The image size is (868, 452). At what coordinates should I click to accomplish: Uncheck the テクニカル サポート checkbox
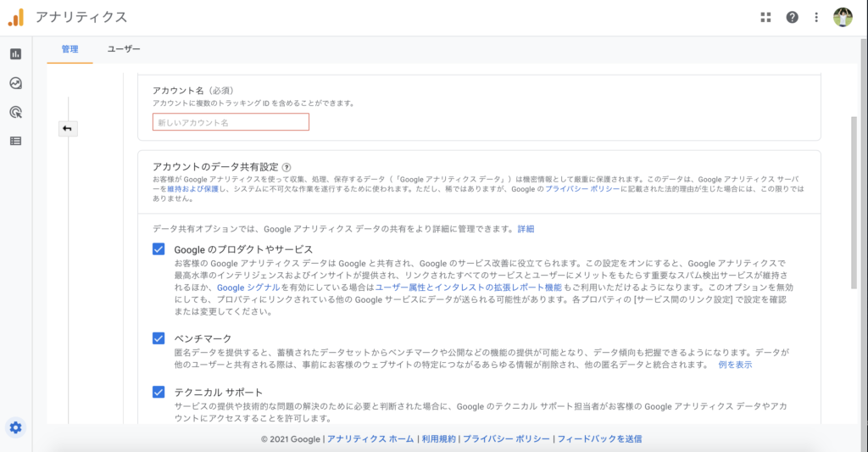(x=159, y=392)
